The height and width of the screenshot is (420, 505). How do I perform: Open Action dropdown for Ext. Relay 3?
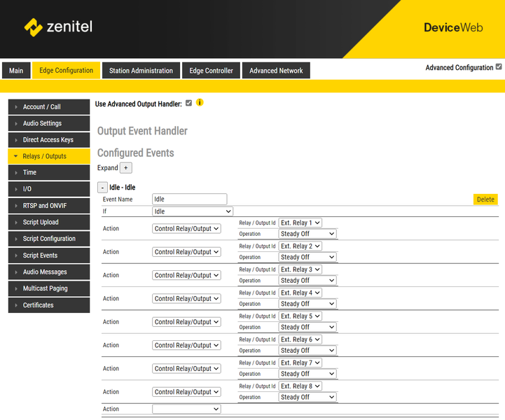186,275
